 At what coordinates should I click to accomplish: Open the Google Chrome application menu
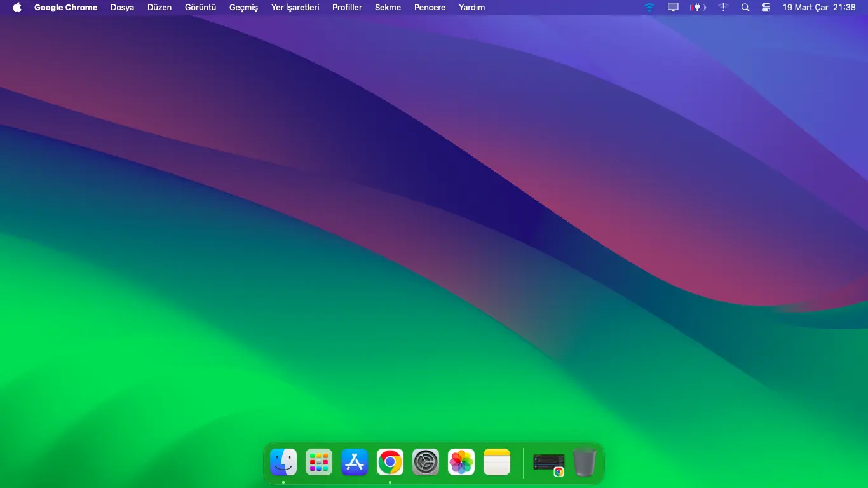66,8
